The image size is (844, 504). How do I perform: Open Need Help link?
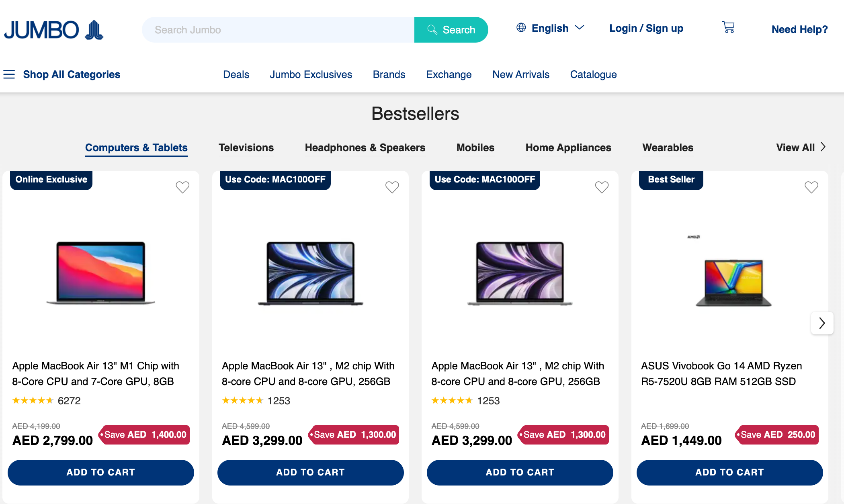click(x=799, y=29)
